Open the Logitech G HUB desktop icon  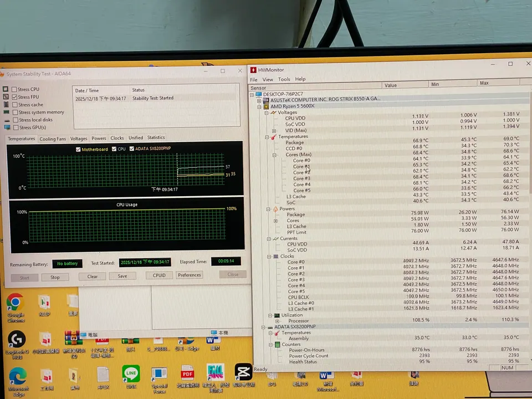(x=17, y=344)
